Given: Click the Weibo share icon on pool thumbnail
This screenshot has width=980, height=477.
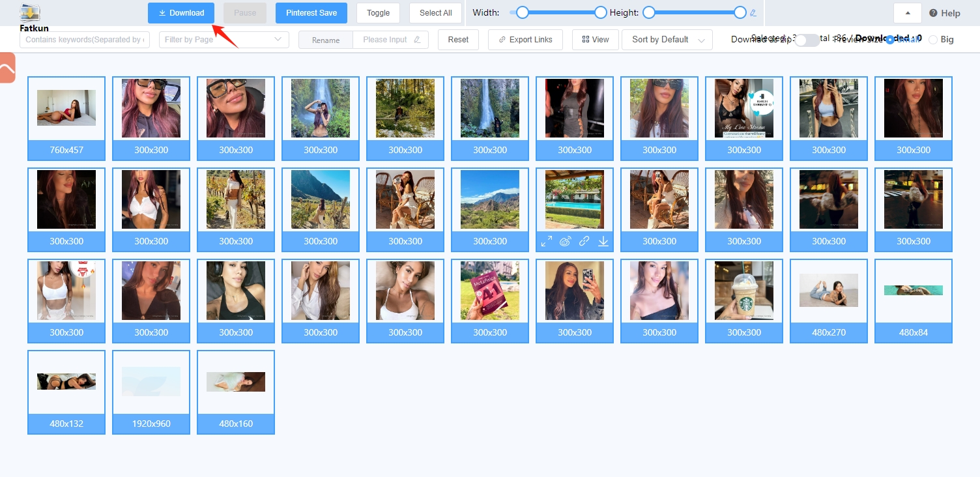Looking at the screenshot, I should click(x=565, y=241).
